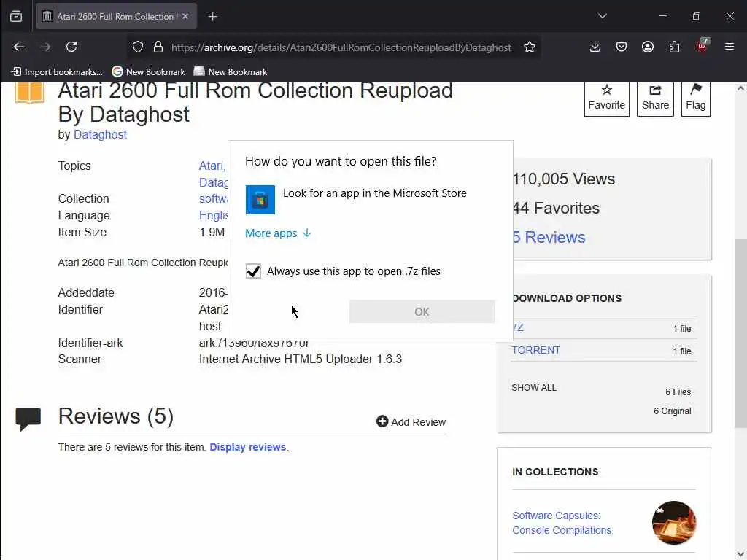Click the Console Compilations collection thumbnail
This screenshot has width=747, height=560.
point(673,523)
